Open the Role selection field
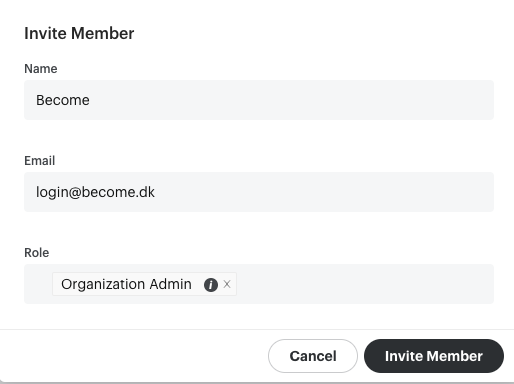 coord(259,284)
